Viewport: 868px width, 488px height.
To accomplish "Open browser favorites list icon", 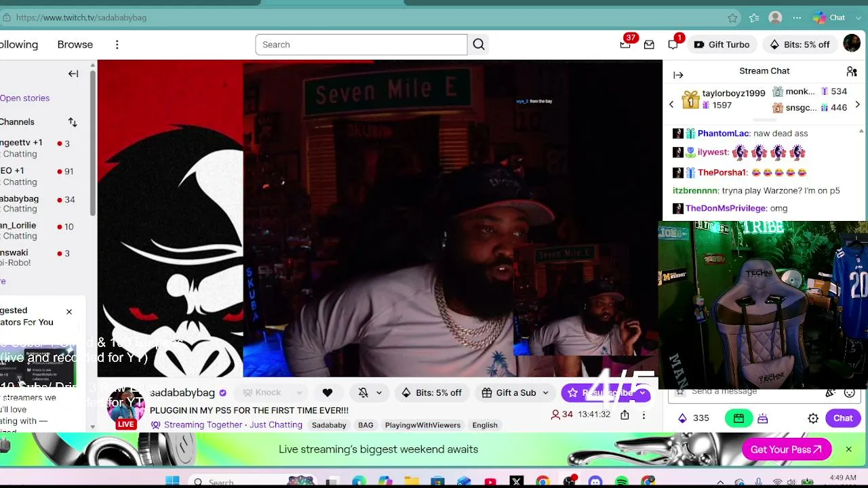I will click(x=754, y=18).
